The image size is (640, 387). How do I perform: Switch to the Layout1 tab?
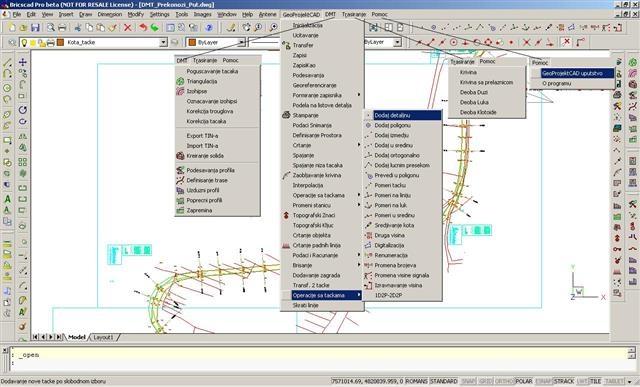tap(103, 337)
